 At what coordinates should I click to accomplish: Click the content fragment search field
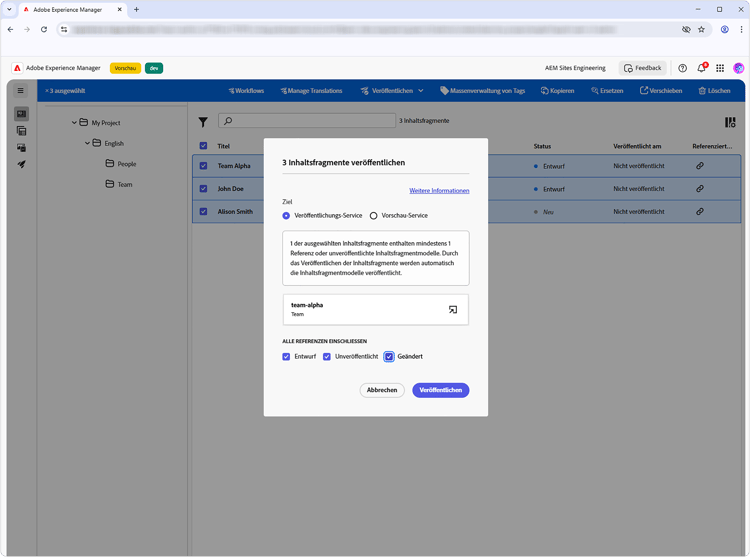[x=307, y=121]
